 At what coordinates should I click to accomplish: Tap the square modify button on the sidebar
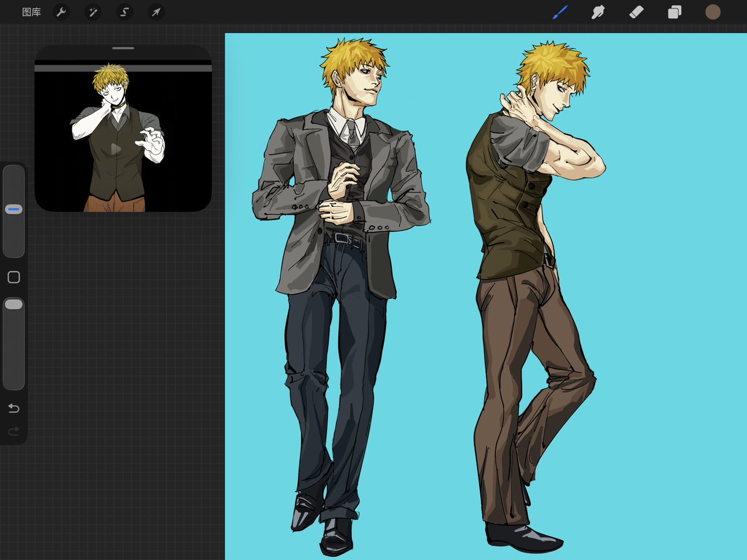click(14, 277)
